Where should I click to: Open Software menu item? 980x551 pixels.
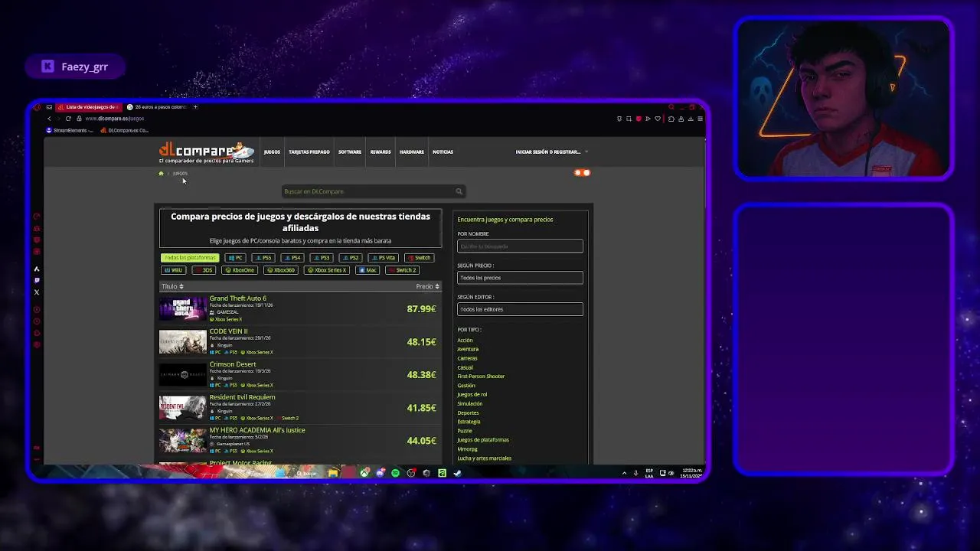(x=350, y=152)
